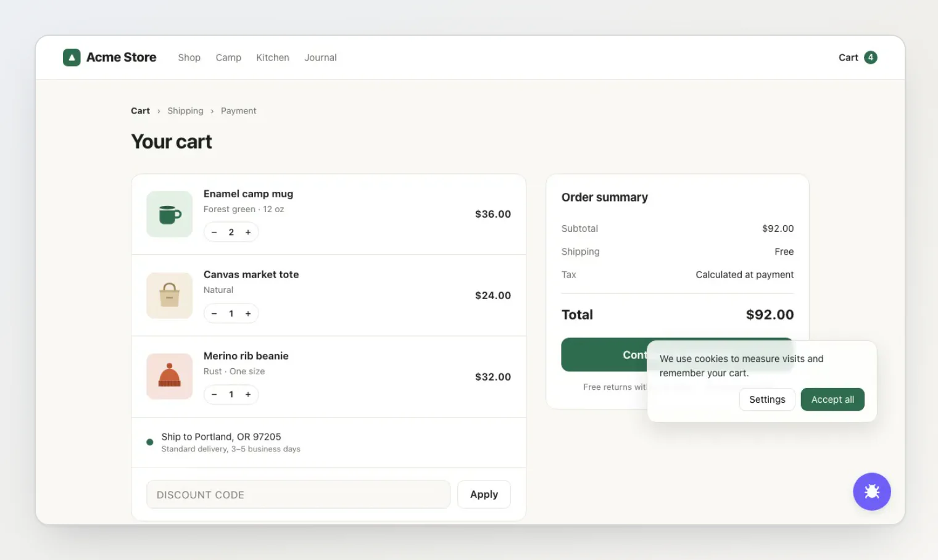938x560 pixels.
Task: Open the Journal page
Action: (x=320, y=57)
